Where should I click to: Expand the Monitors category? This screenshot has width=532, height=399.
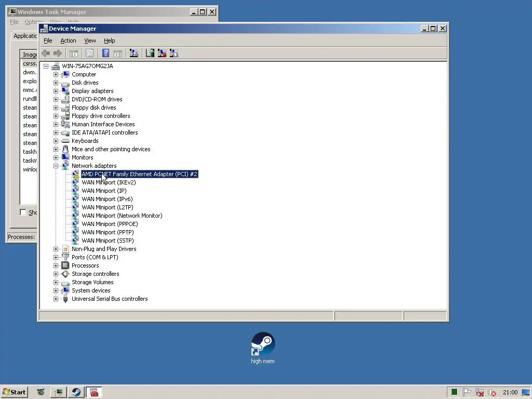click(x=56, y=157)
